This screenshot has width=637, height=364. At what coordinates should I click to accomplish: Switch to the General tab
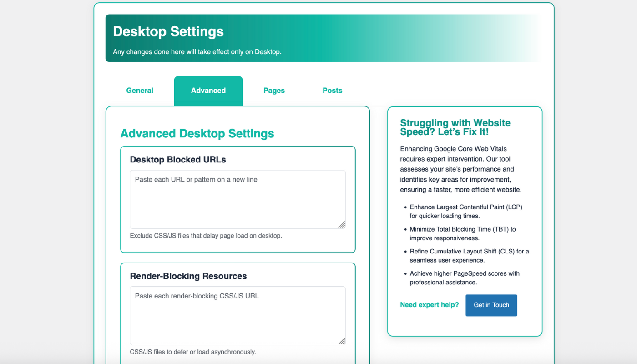(x=140, y=91)
